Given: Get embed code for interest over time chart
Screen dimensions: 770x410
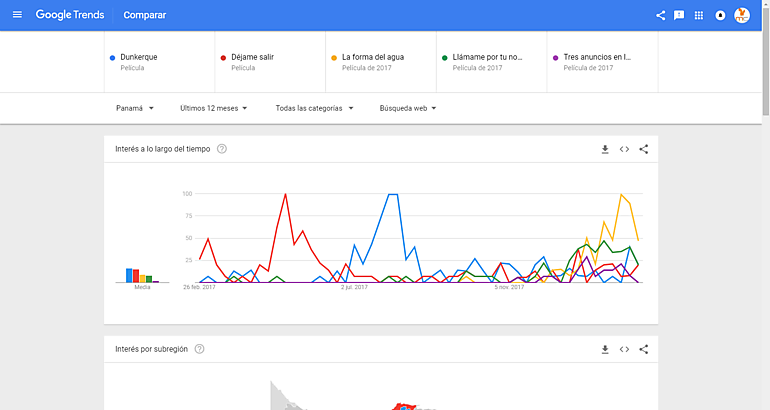Looking at the screenshot, I should tap(624, 149).
